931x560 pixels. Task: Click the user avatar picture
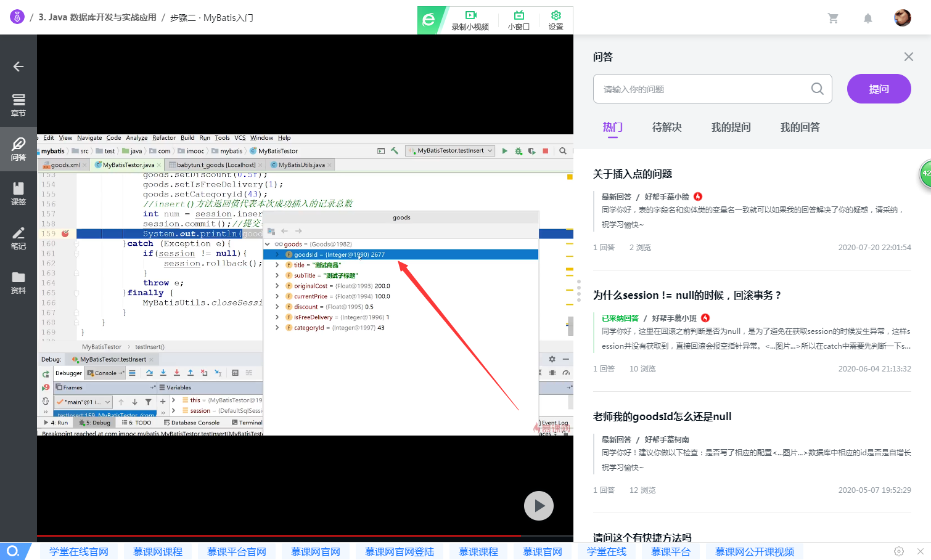(903, 18)
